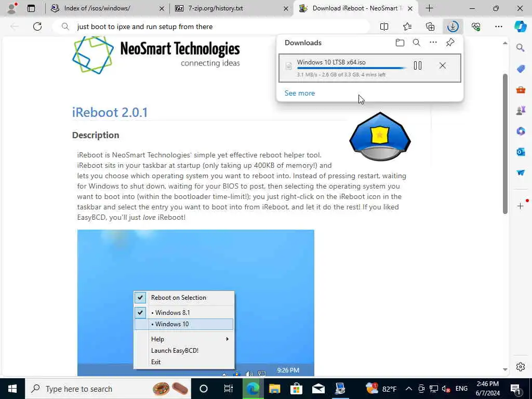Open the browser profile icon
Viewport: 532px width, 399px height.
[11, 8]
